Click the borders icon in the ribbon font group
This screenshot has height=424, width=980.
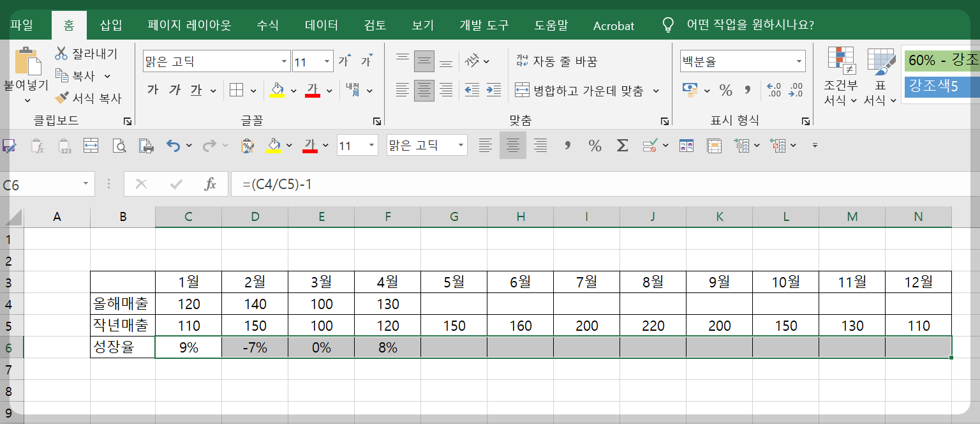point(237,90)
